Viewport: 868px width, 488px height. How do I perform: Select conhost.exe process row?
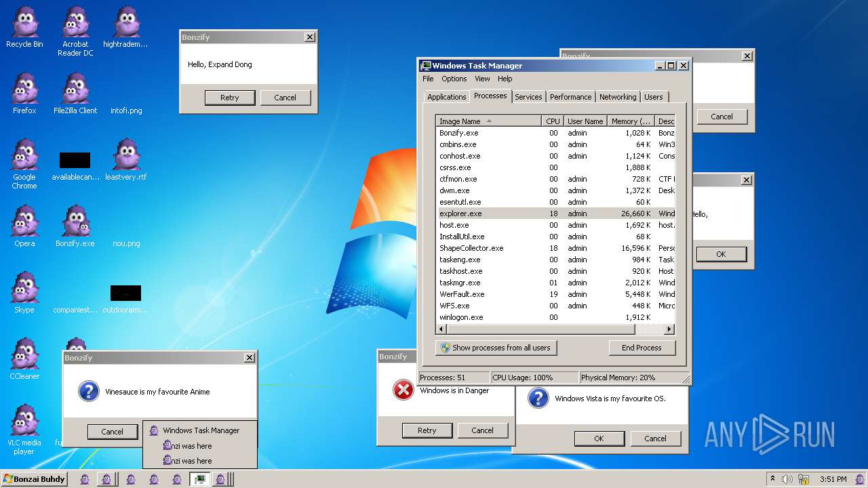coord(555,156)
